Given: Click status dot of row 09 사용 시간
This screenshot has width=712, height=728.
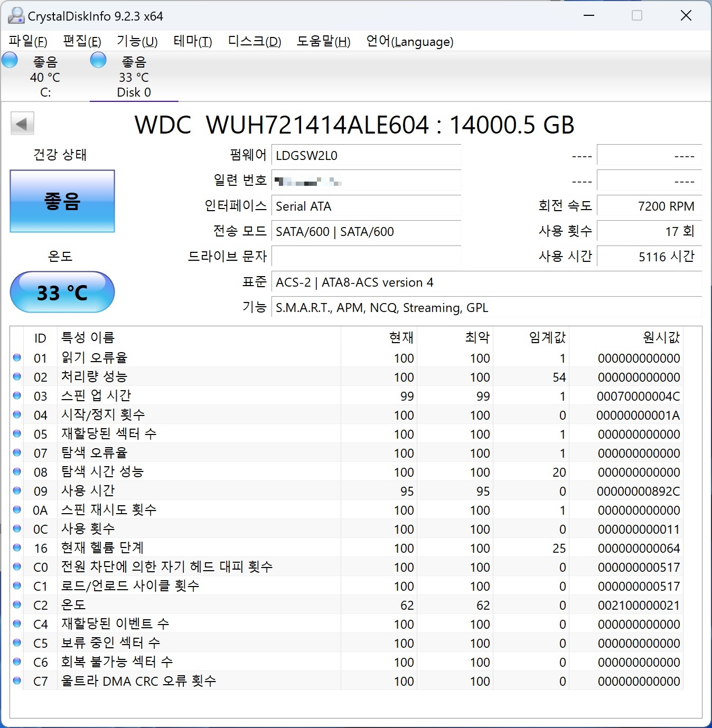Looking at the screenshot, I should 17,490.
